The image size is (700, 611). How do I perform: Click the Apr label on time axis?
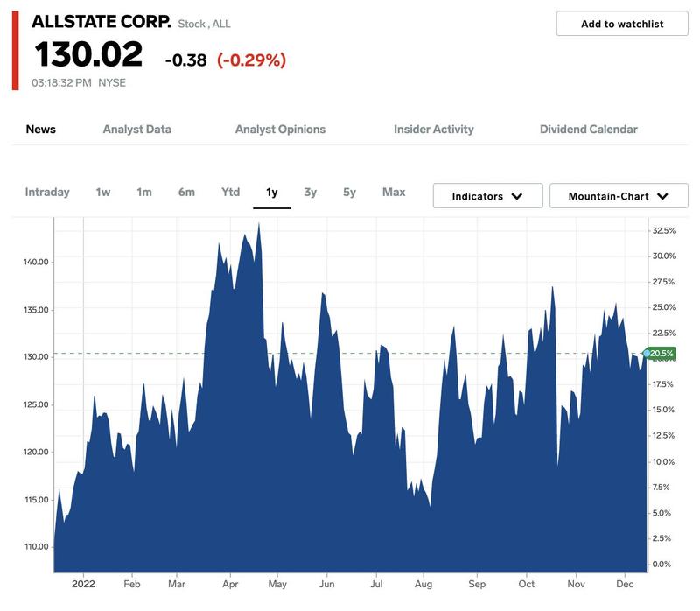point(230,584)
